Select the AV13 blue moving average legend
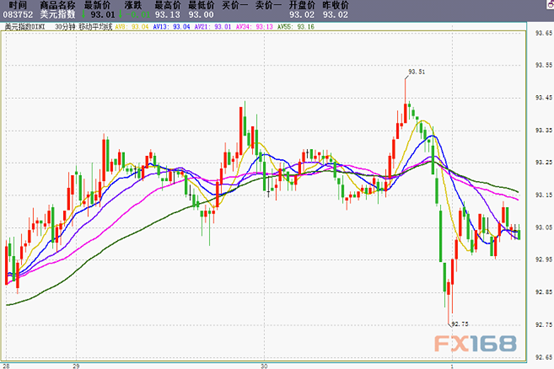 point(172,27)
